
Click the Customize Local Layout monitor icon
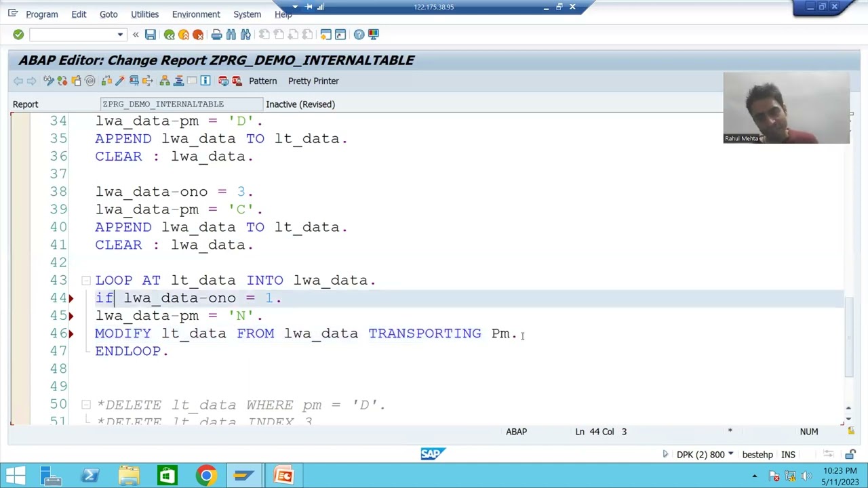(x=373, y=35)
